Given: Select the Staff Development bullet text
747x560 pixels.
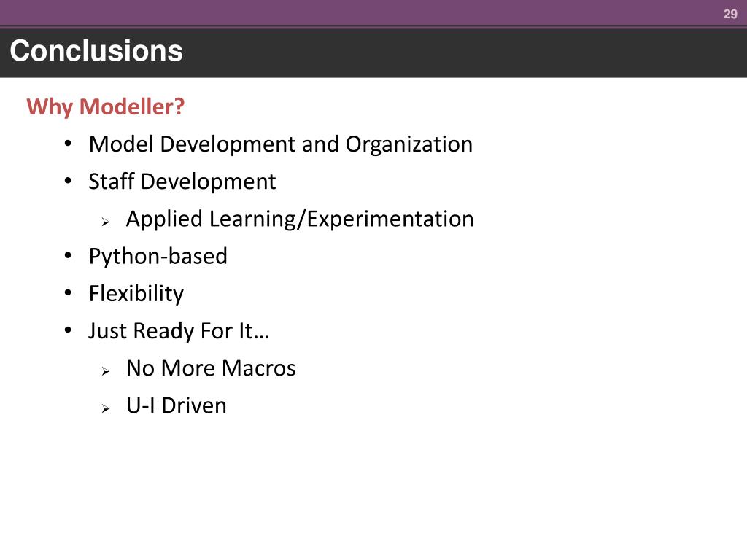Looking at the screenshot, I should (x=182, y=182).
